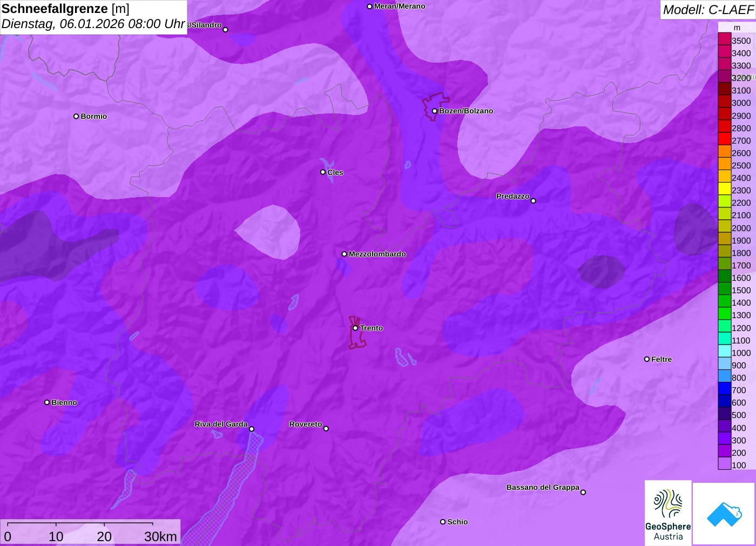Select the Trento city marker dot
Viewport: 756px width, 546px height.
[355, 328]
